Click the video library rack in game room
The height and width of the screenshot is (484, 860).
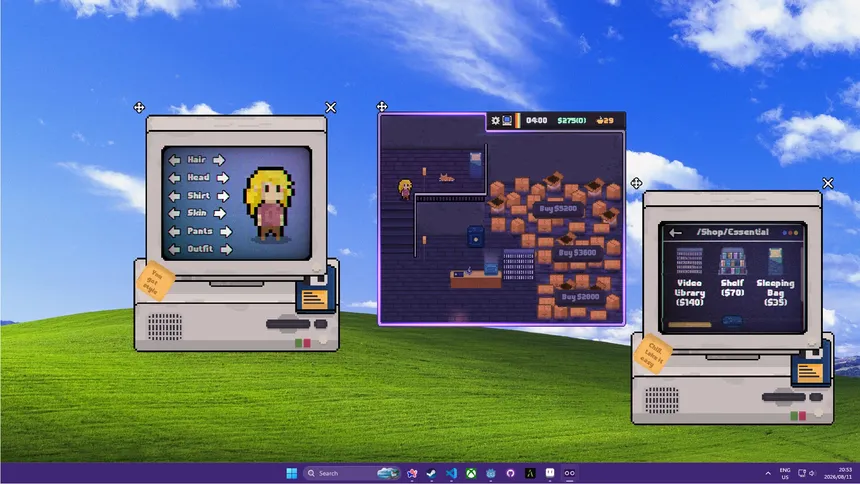(518, 265)
